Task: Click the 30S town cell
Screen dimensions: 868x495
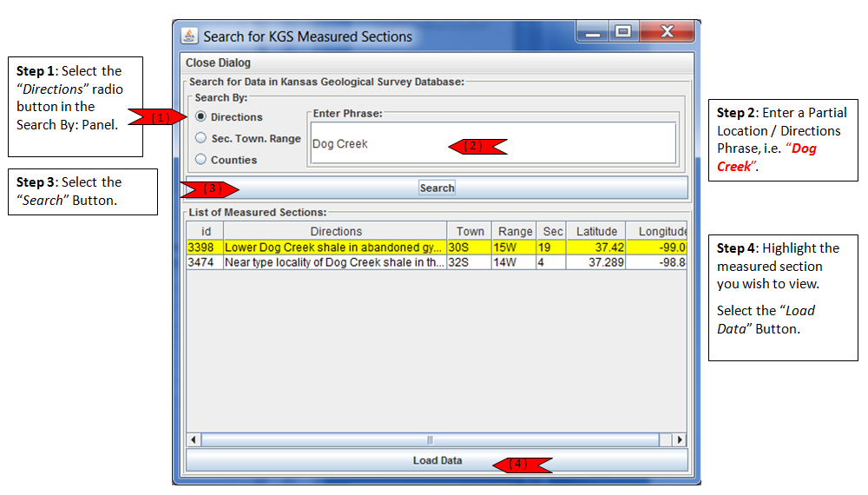Action: 469,247
